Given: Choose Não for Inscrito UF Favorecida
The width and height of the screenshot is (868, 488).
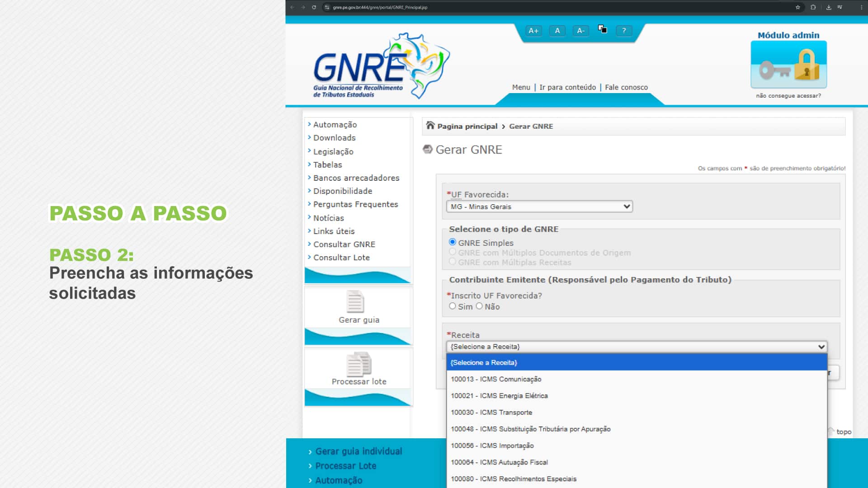Looking at the screenshot, I should [479, 306].
